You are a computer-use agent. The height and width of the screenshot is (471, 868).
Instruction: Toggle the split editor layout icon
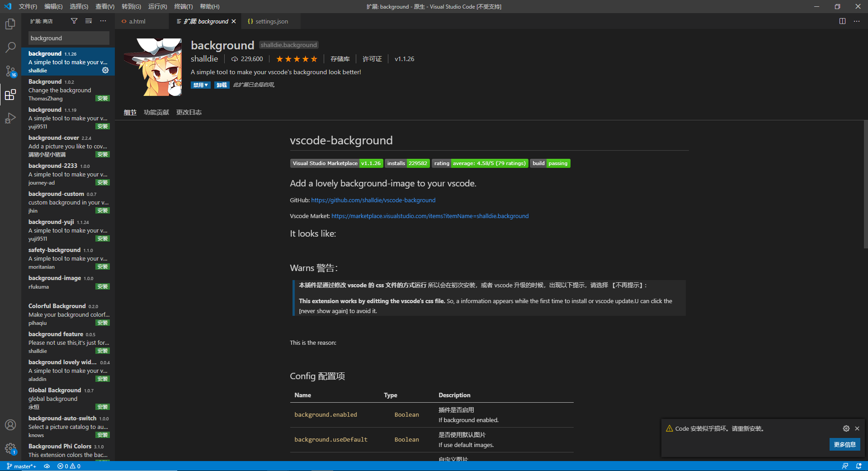tap(842, 21)
